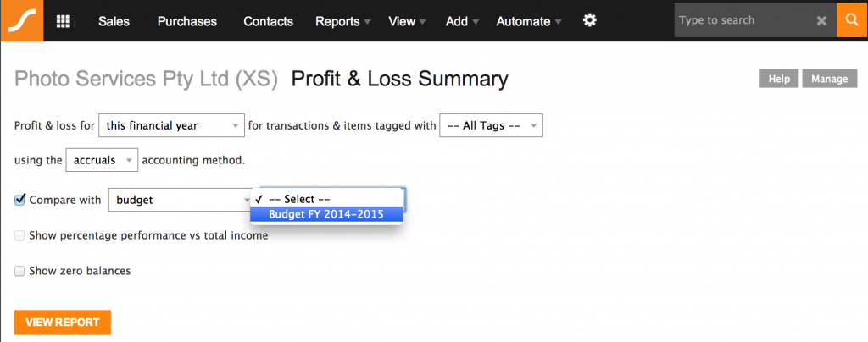Select Budget FY 2014-2015 option
Viewport: 868px width, 342px height.
pyautogui.click(x=326, y=214)
